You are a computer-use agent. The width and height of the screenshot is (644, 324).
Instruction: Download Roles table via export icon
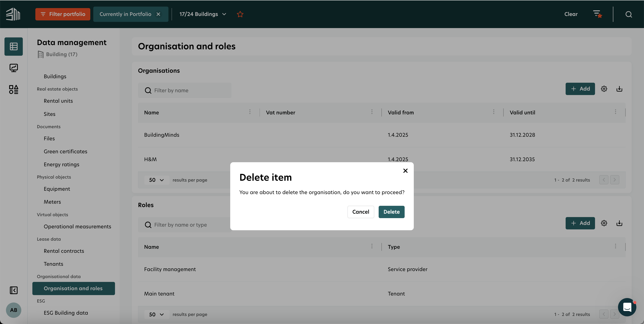click(x=619, y=223)
